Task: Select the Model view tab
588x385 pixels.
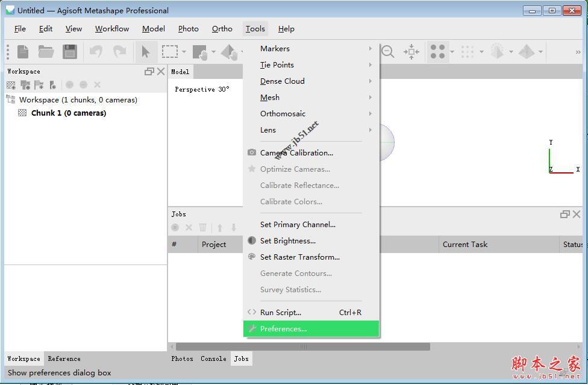Action: (x=180, y=72)
